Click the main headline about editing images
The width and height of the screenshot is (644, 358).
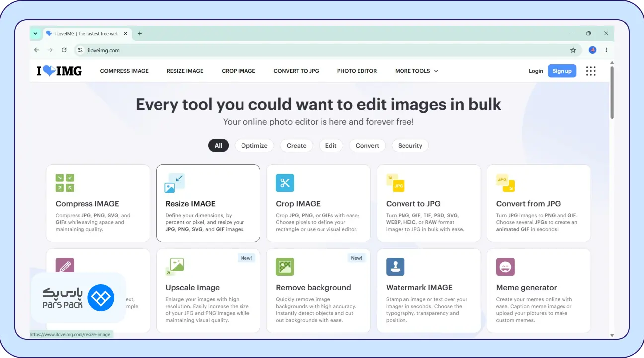click(319, 104)
